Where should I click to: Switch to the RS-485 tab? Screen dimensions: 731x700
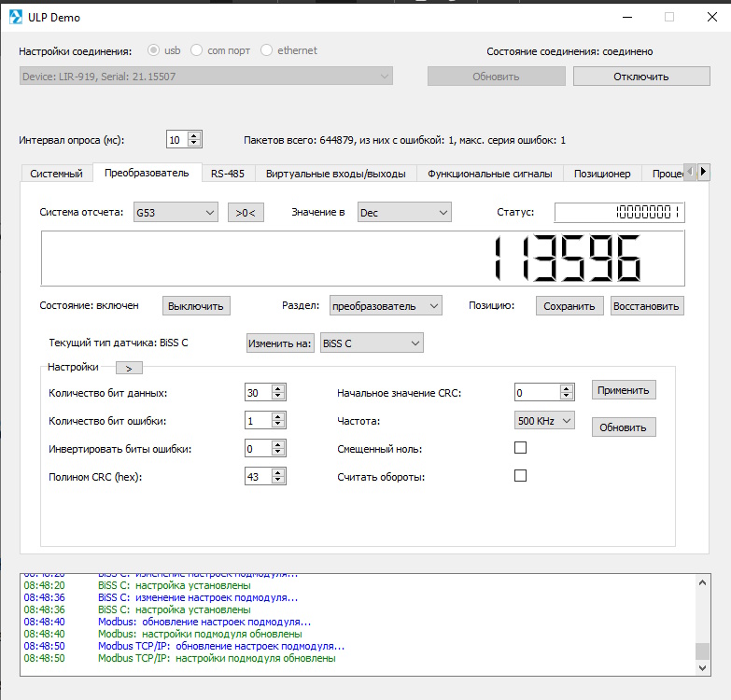227,173
